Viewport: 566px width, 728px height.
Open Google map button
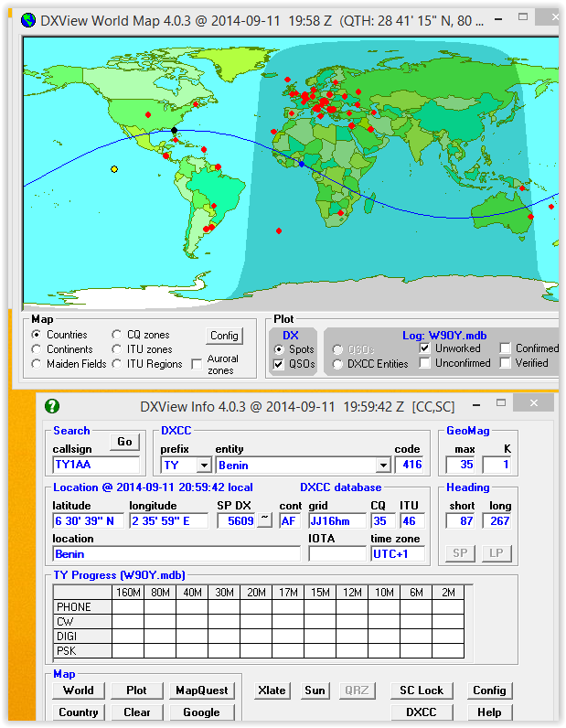tap(202, 712)
